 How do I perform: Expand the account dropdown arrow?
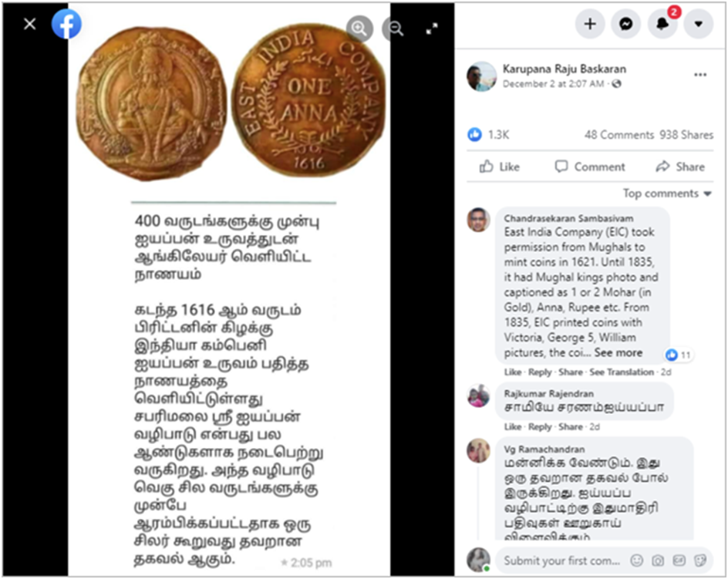pyautogui.click(x=698, y=24)
